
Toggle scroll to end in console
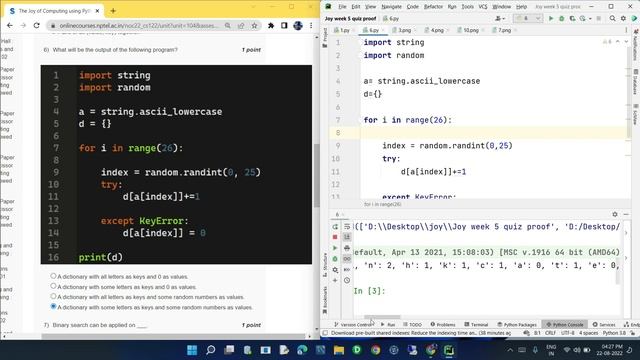pyautogui.click(x=347, y=237)
